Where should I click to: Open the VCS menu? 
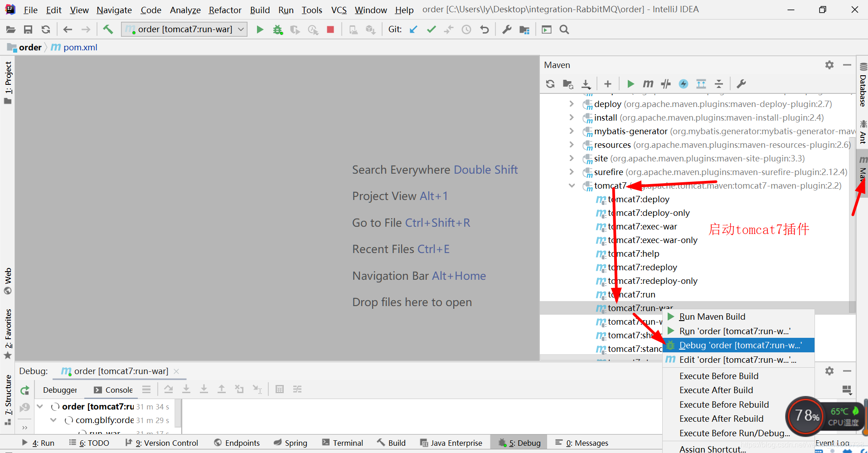[339, 10]
